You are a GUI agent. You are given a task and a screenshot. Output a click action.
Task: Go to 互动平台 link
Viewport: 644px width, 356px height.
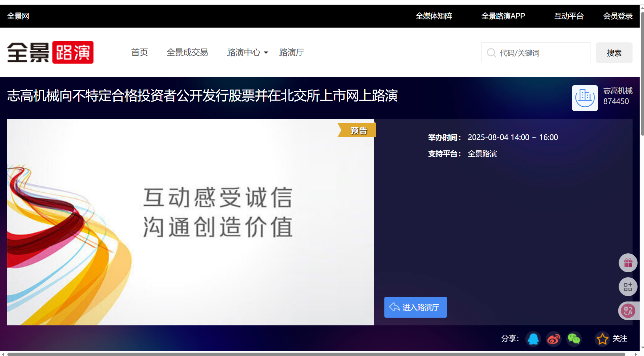pos(569,16)
